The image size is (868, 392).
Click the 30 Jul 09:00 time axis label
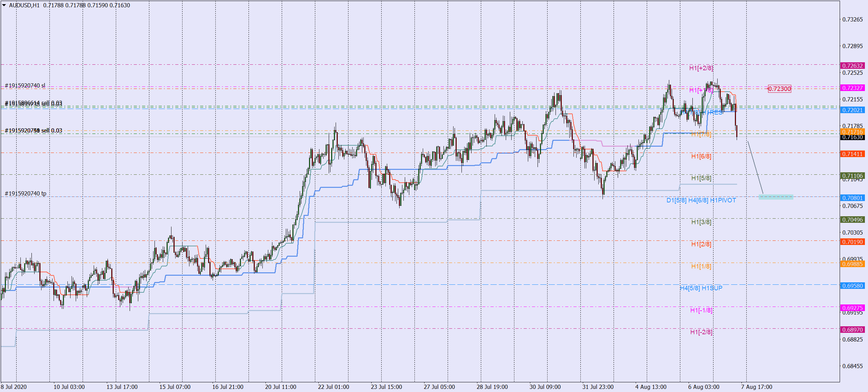[545, 387]
